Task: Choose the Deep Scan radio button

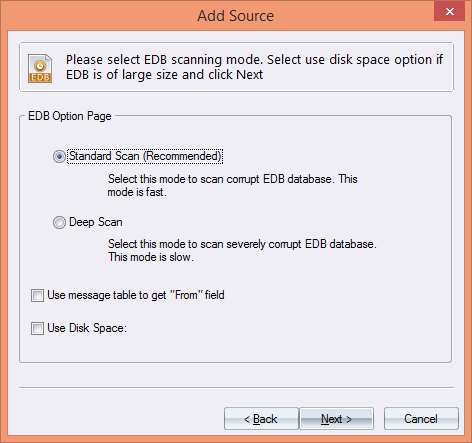Action: (x=59, y=222)
